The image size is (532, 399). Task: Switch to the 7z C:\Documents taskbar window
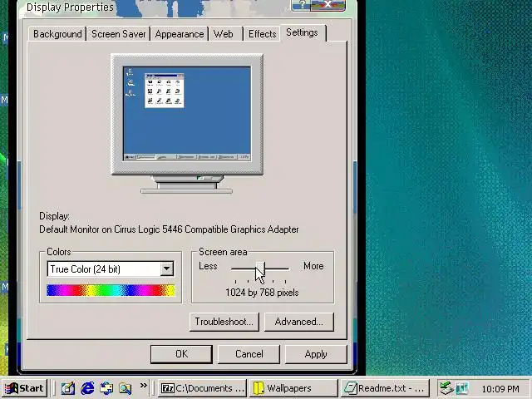point(203,388)
